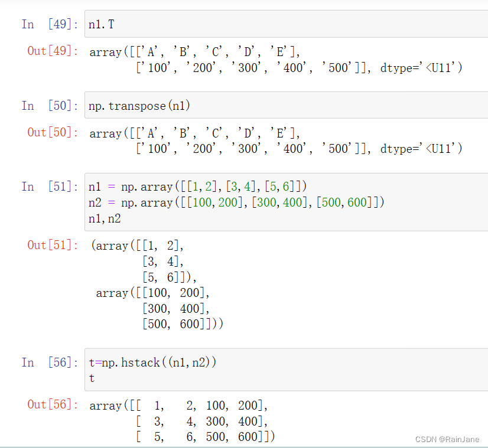Click the Out[50] array output text
The height and width of the screenshot is (448, 488).
[x=276, y=141]
